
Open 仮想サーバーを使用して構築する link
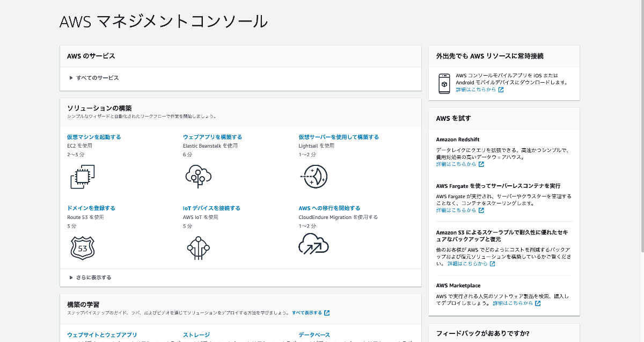pyautogui.click(x=339, y=137)
